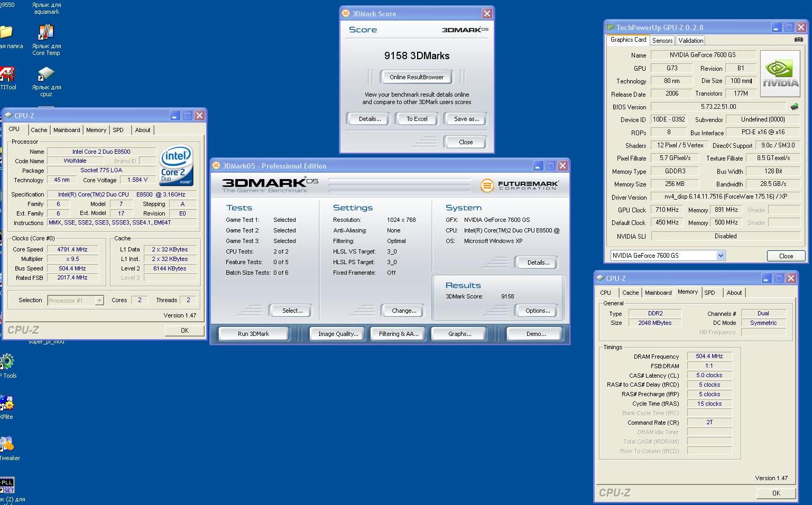Screen dimensions: 812x505
Task: Click the Core Speed 4791.4 MHz field
Action: click(x=72, y=249)
